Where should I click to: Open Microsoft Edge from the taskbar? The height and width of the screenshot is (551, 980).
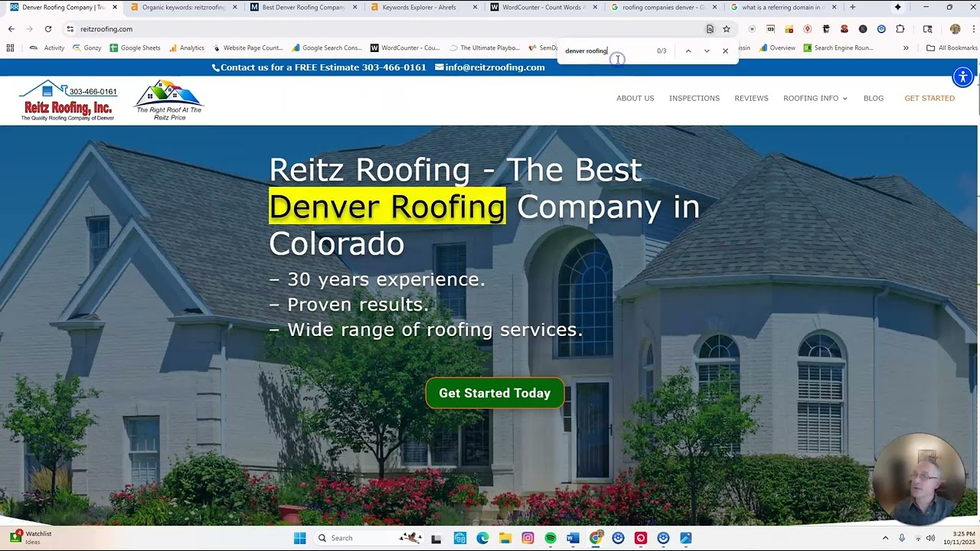click(482, 538)
